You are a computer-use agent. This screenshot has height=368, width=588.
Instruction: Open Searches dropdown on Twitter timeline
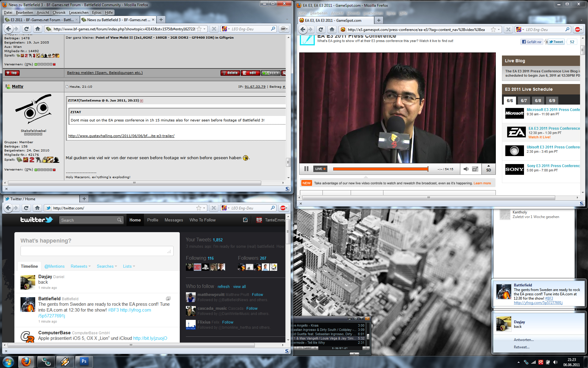[107, 266]
